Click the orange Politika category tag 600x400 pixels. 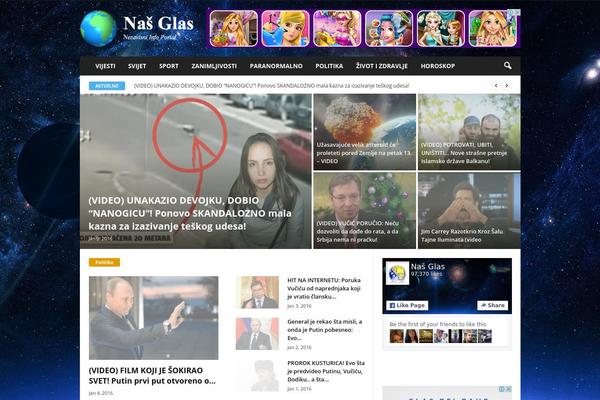pyautogui.click(x=103, y=262)
